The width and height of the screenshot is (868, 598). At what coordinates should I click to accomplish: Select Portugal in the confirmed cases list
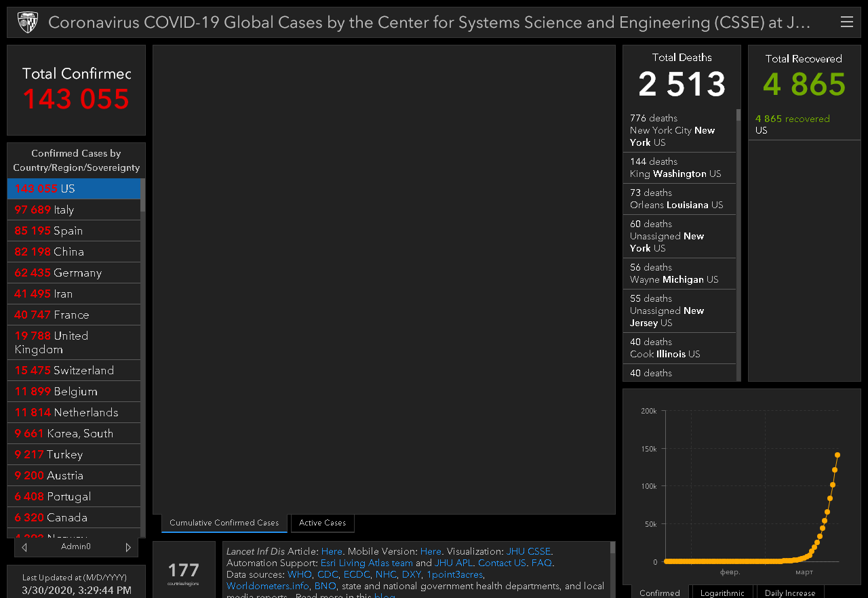[x=74, y=497]
